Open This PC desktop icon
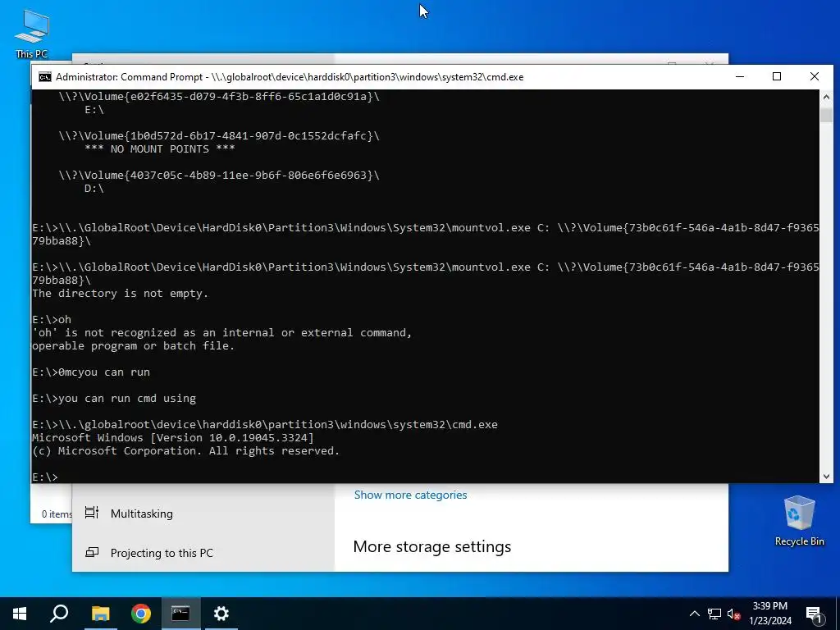The height and width of the screenshot is (630, 840). 32,33
